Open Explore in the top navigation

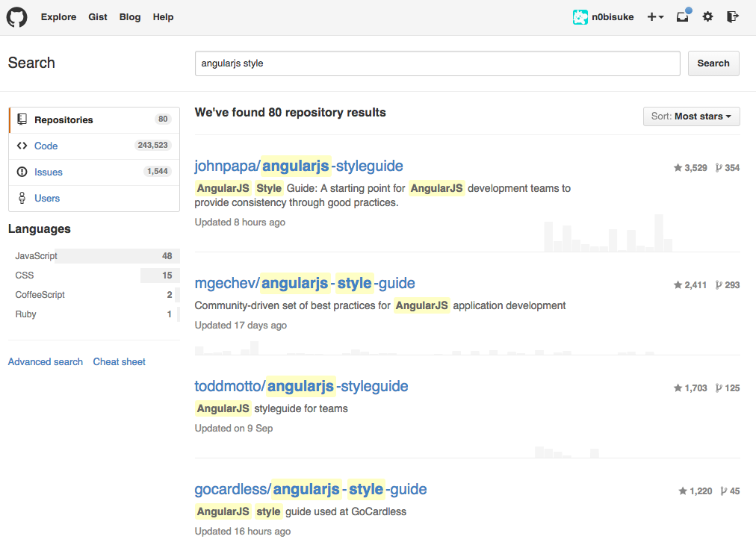58,17
